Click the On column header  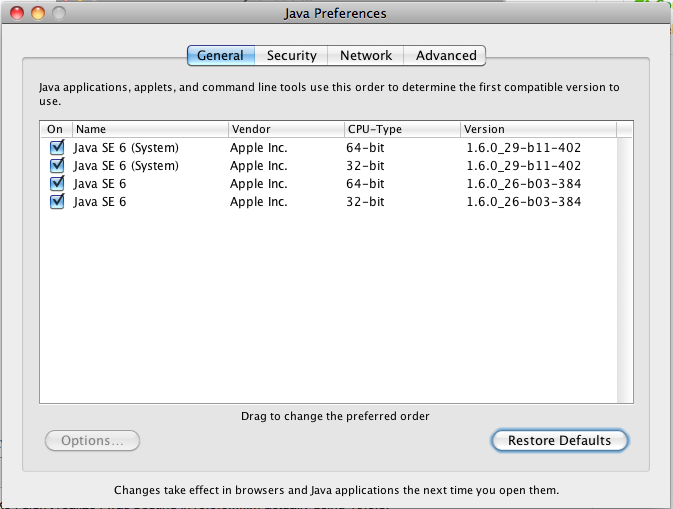coord(56,129)
